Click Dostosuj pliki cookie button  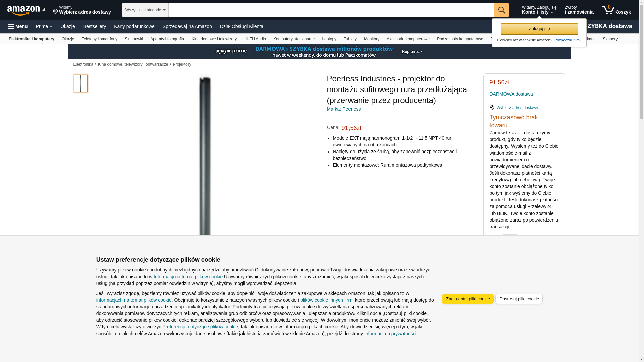pyautogui.click(x=519, y=299)
